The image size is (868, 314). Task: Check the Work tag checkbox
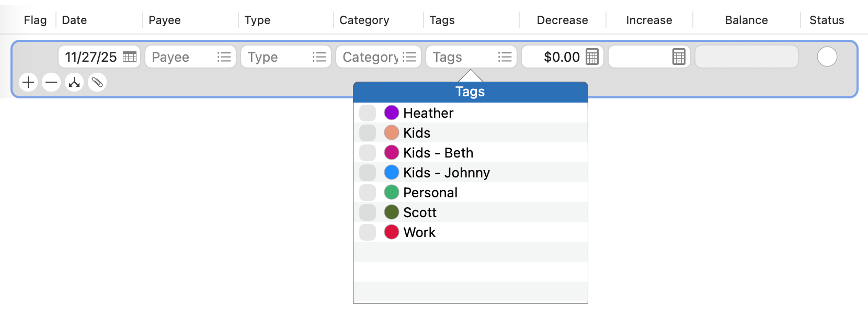pos(368,232)
